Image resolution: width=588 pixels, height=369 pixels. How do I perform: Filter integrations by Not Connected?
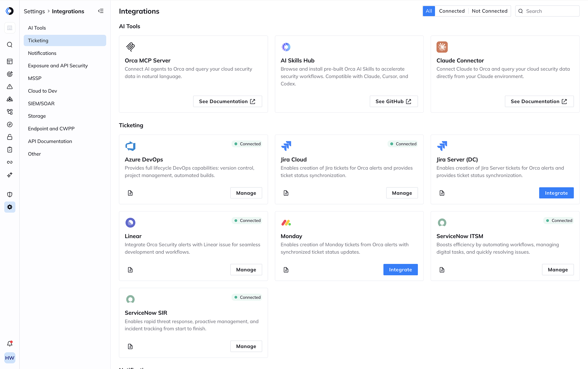coord(489,11)
